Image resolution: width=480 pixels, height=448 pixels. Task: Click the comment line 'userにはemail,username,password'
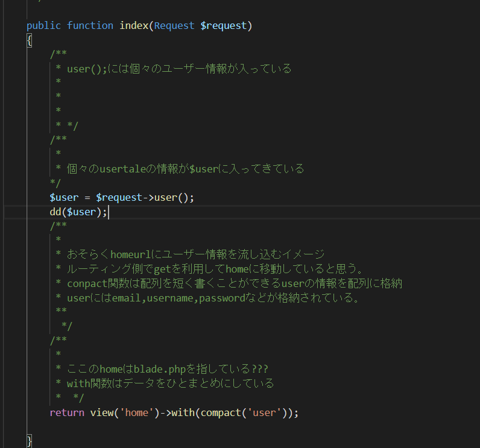[x=213, y=298]
